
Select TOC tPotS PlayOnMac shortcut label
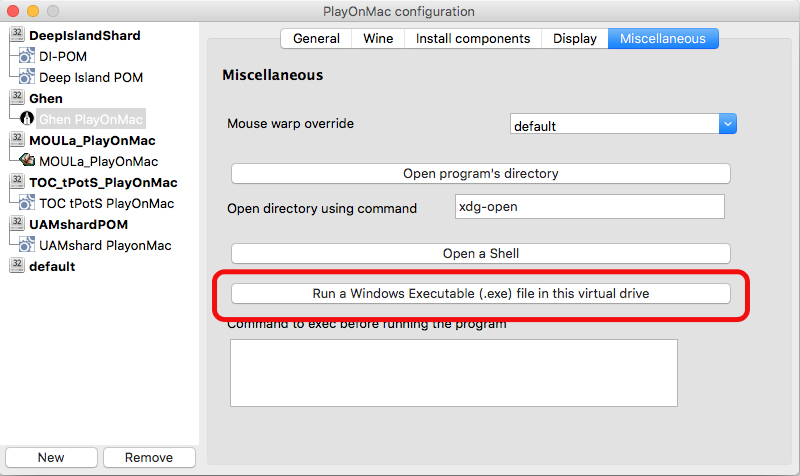click(107, 203)
